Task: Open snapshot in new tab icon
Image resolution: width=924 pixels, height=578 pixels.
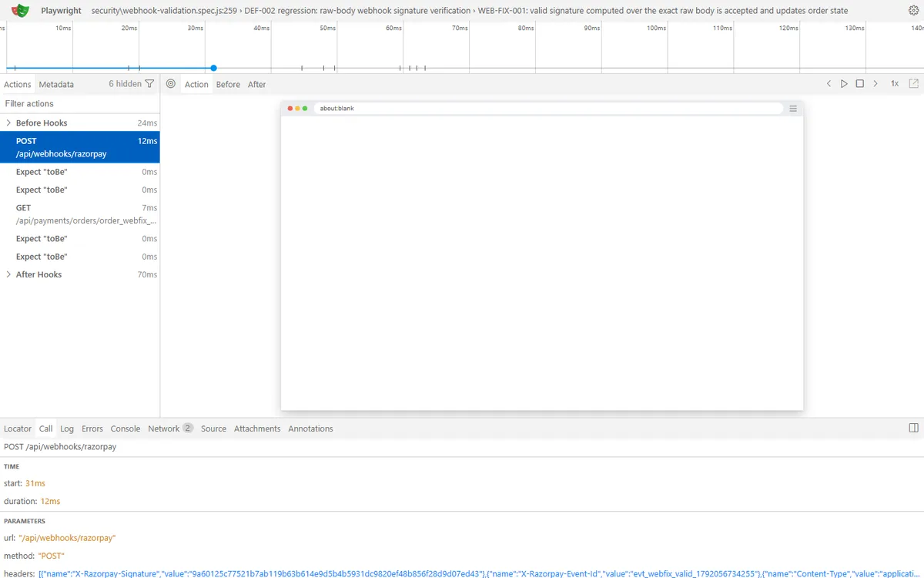Action: pos(914,83)
